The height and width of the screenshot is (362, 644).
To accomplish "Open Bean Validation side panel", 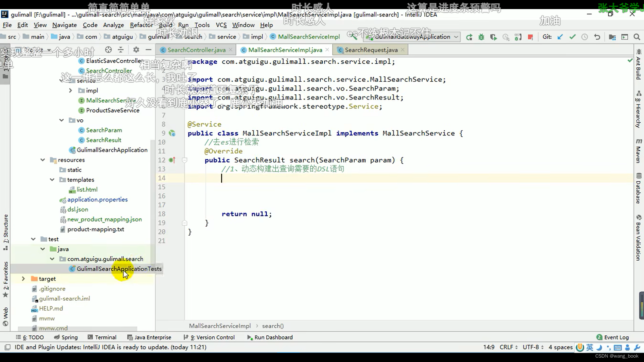I will [x=638, y=238].
